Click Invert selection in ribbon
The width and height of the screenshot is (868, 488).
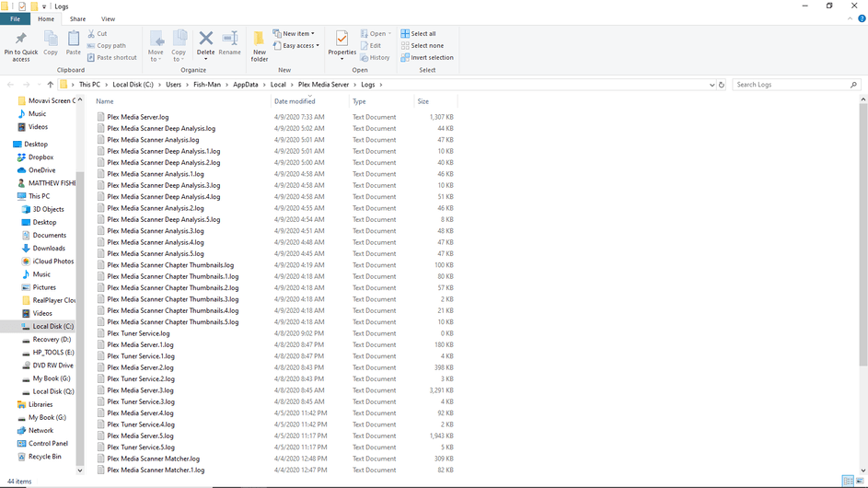pyautogui.click(x=427, y=58)
